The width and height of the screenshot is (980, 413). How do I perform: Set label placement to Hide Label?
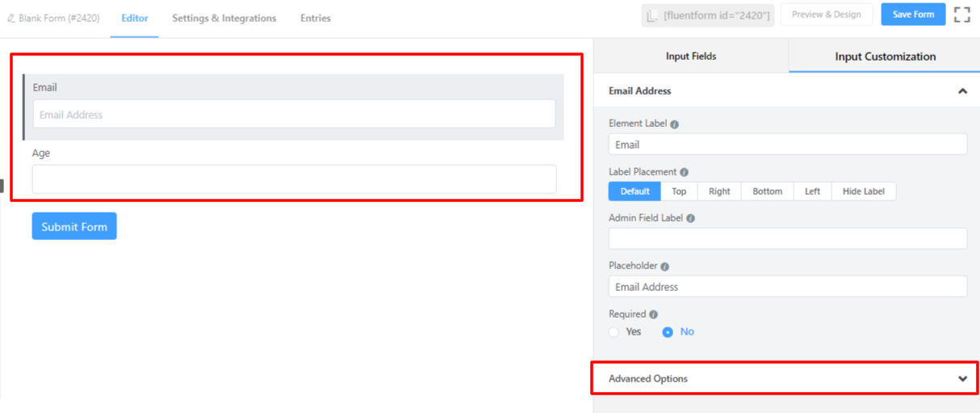(x=863, y=192)
